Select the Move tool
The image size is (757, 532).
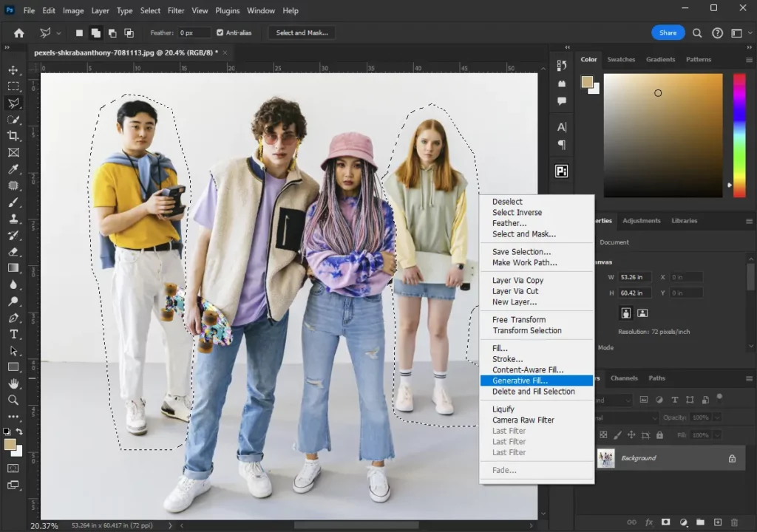[13, 70]
